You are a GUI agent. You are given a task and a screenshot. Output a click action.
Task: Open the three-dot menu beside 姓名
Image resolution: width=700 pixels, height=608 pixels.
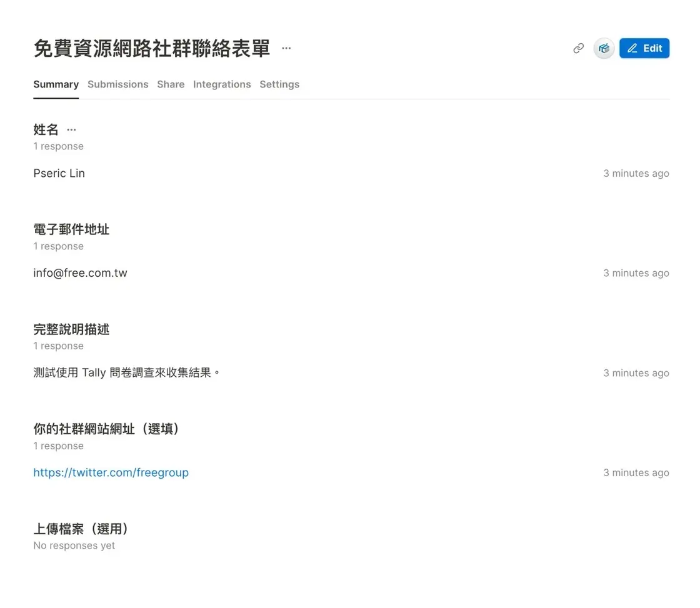71,130
